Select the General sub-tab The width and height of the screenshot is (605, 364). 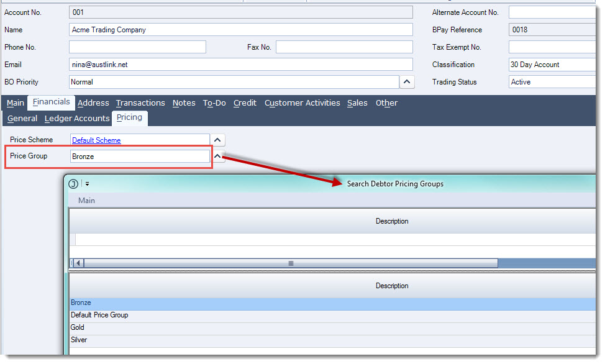point(22,119)
